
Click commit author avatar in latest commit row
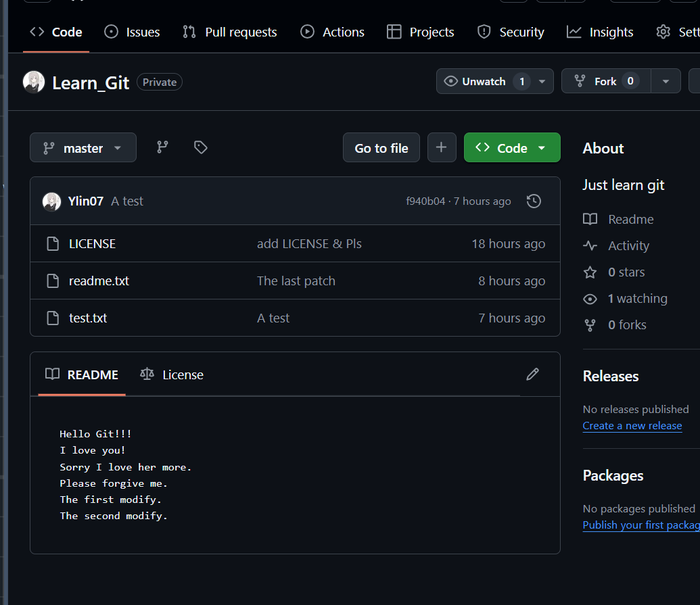tap(52, 201)
